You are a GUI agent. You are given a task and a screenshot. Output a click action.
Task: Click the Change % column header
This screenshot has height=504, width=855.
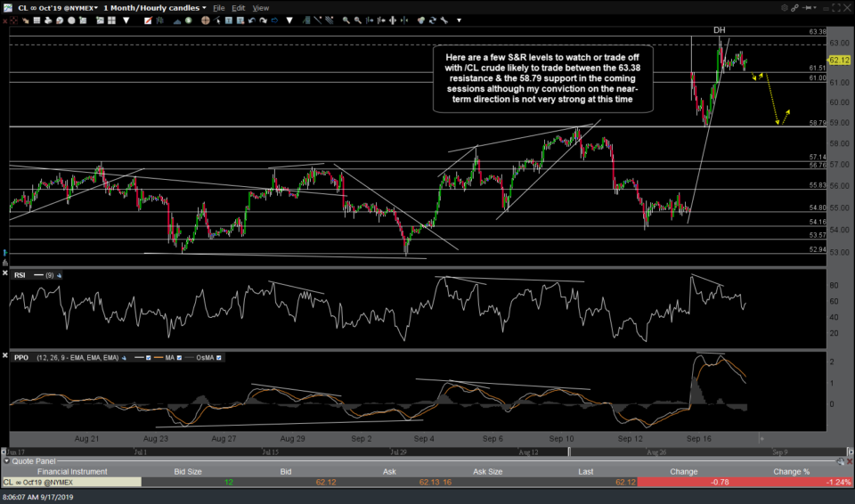click(x=792, y=471)
